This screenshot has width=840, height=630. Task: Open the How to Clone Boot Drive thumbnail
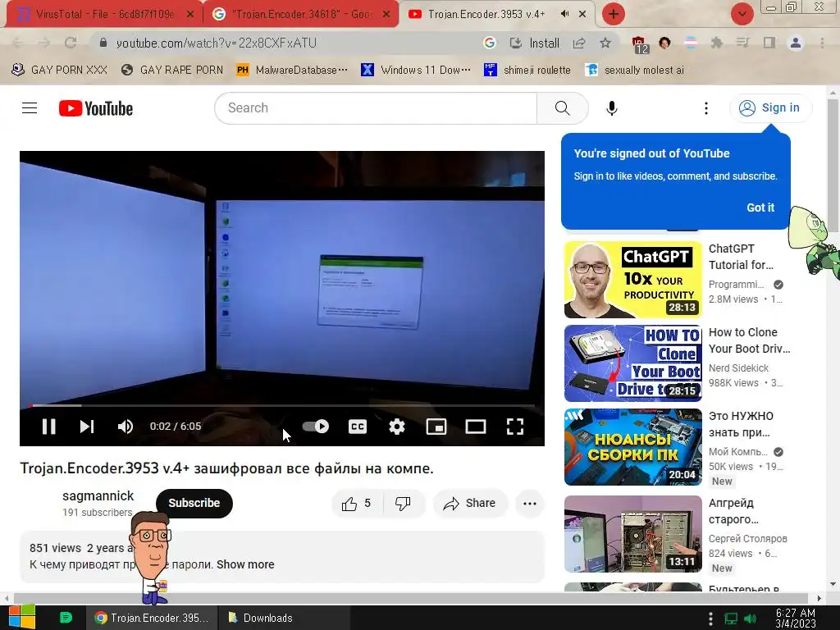click(632, 363)
